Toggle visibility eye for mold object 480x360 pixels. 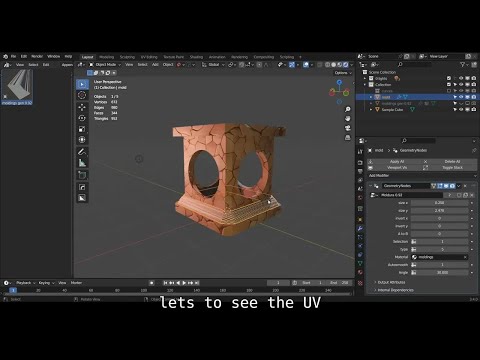pos(461,97)
